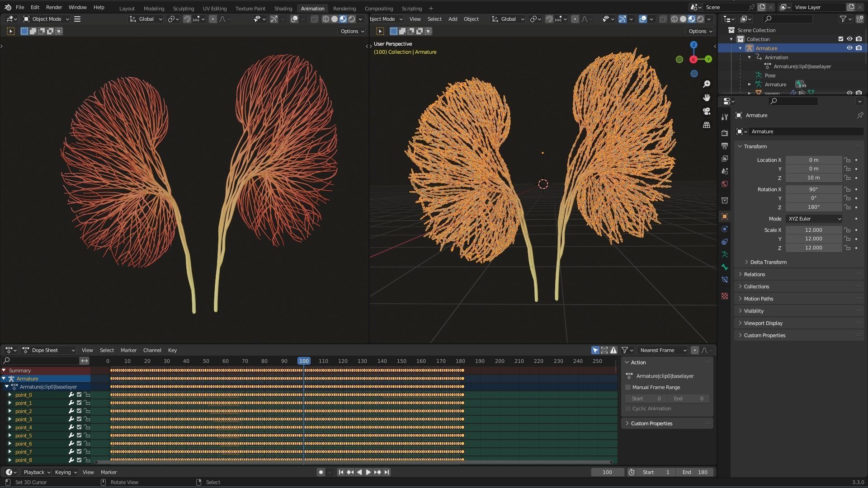868x488 pixels.
Task: Switch to Layout workspace tab
Action: tap(127, 8)
